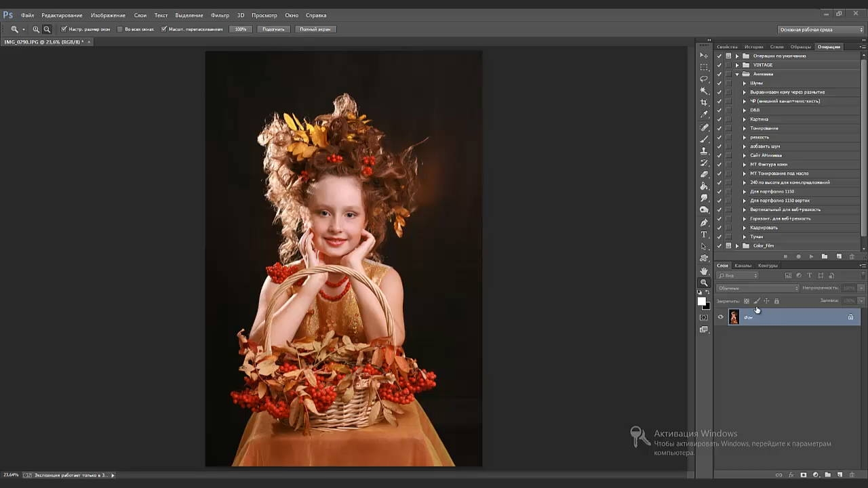Image resolution: width=868 pixels, height=488 pixels.
Task: Select the Brush tool
Action: [704, 139]
